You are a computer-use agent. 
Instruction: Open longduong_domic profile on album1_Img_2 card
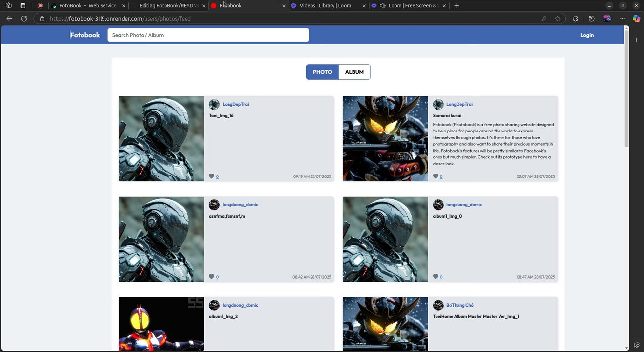click(x=240, y=305)
